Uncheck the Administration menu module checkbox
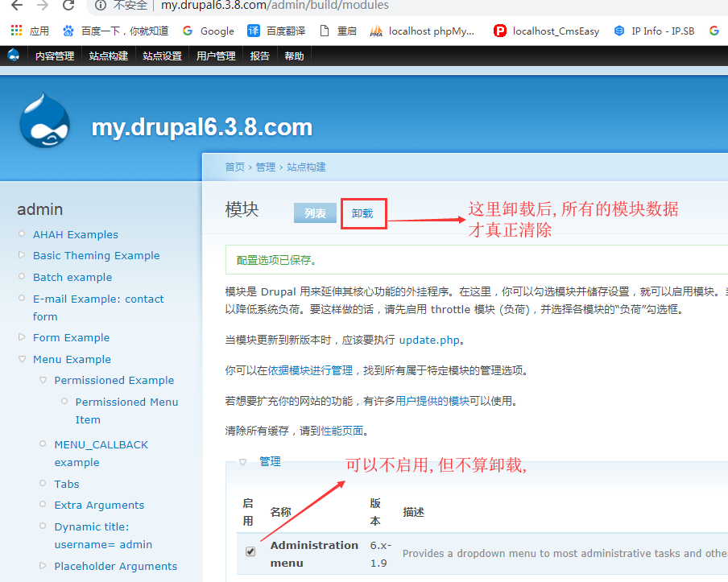The image size is (728, 582). point(250,551)
